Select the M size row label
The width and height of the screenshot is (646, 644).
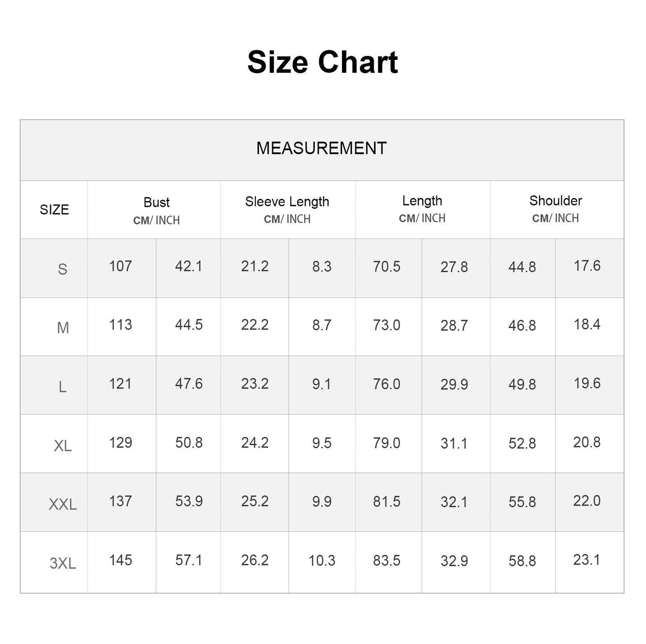point(63,328)
